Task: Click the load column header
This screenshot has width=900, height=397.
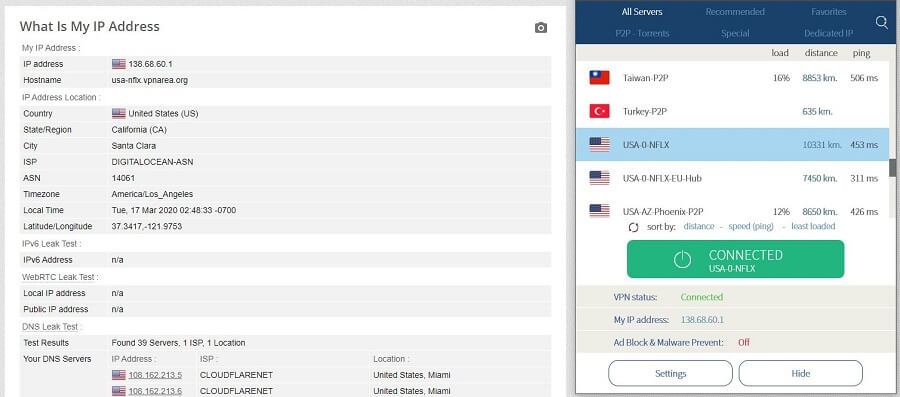Action: point(780,53)
